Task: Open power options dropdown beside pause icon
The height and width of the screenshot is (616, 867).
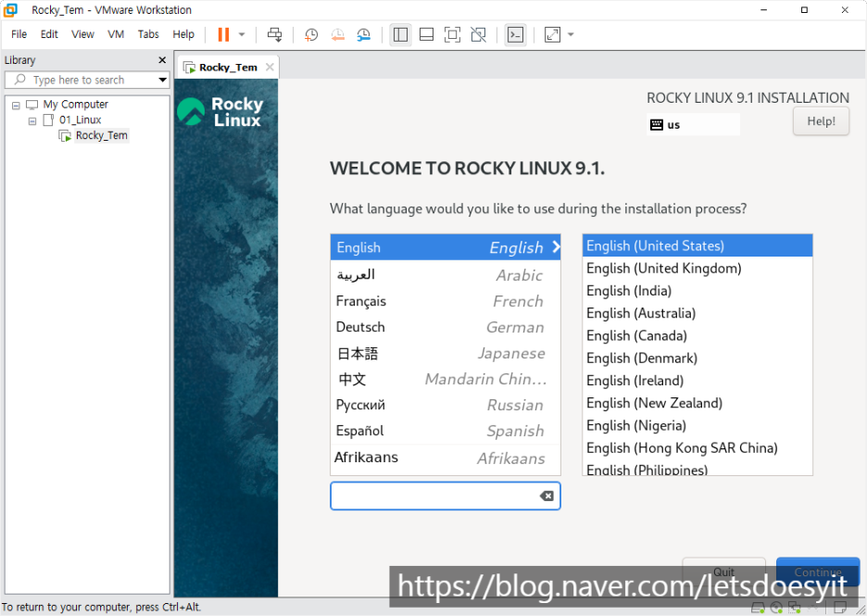Action: pyautogui.click(x=242, y=35)
